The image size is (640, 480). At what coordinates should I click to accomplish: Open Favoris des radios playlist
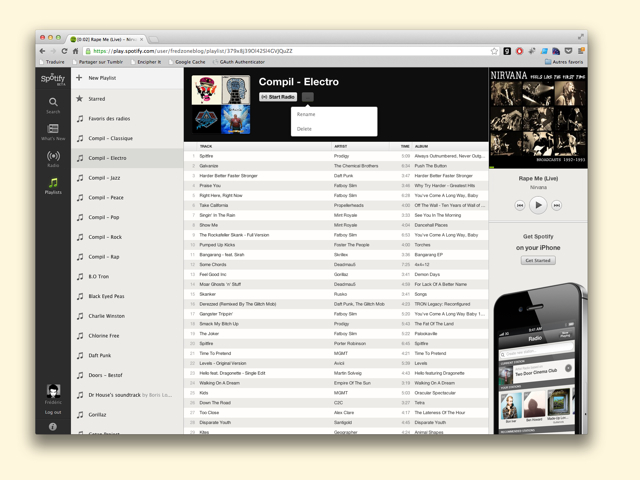click(127, 118)
